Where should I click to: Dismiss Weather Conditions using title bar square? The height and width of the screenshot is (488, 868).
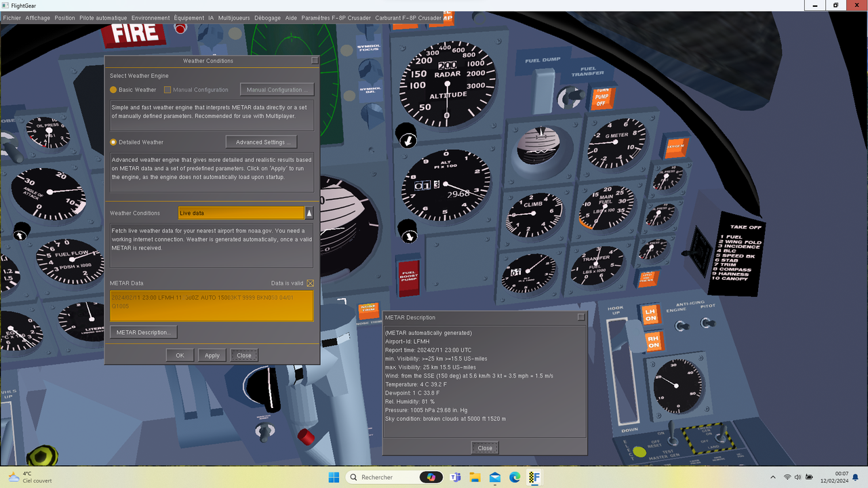tap(315, 60)
